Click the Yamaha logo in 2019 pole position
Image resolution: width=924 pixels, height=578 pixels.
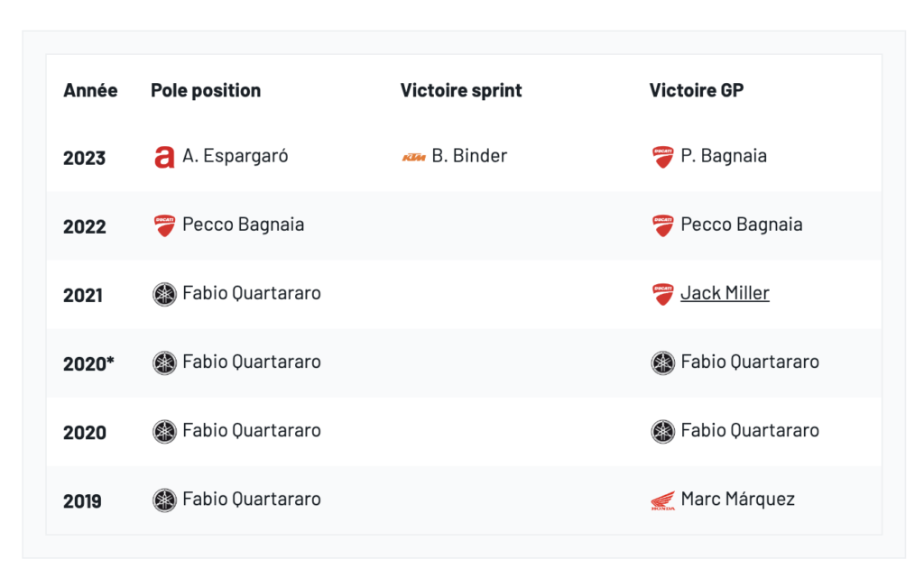point(163,500)
